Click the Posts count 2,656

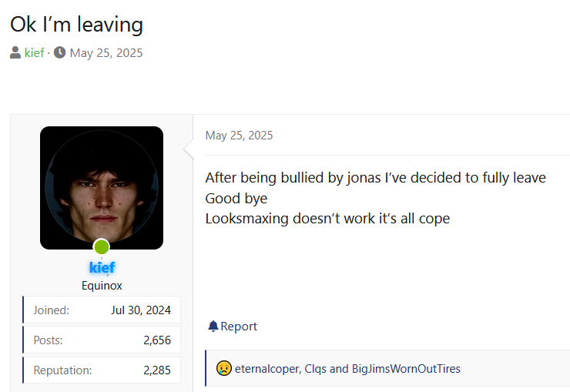click(156, 340)
